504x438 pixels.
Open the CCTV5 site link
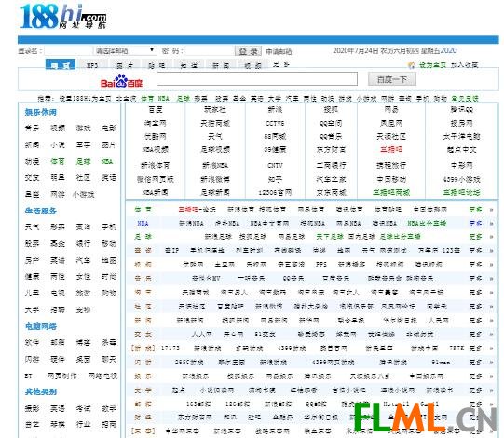[x=275, y=124]
